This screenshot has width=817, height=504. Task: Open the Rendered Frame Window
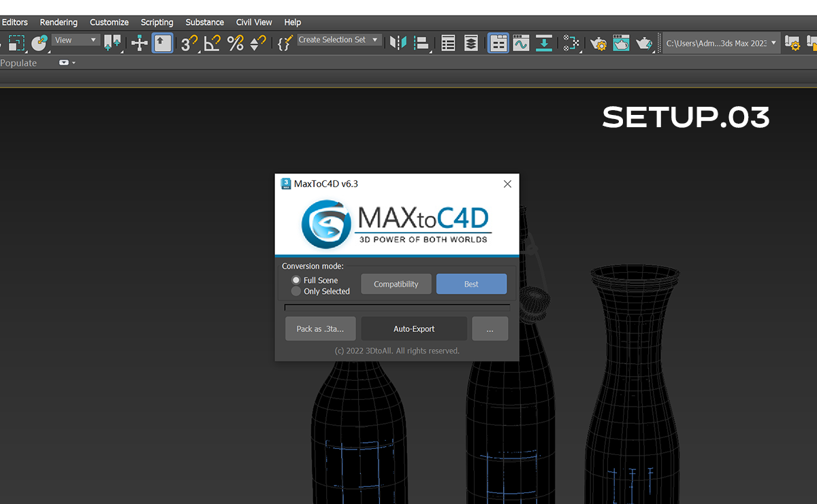[x=621, y=44]
